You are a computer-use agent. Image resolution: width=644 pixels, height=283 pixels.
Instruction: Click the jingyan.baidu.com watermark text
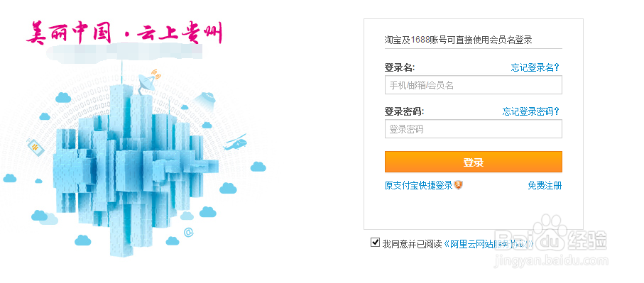tap(551, 261)
